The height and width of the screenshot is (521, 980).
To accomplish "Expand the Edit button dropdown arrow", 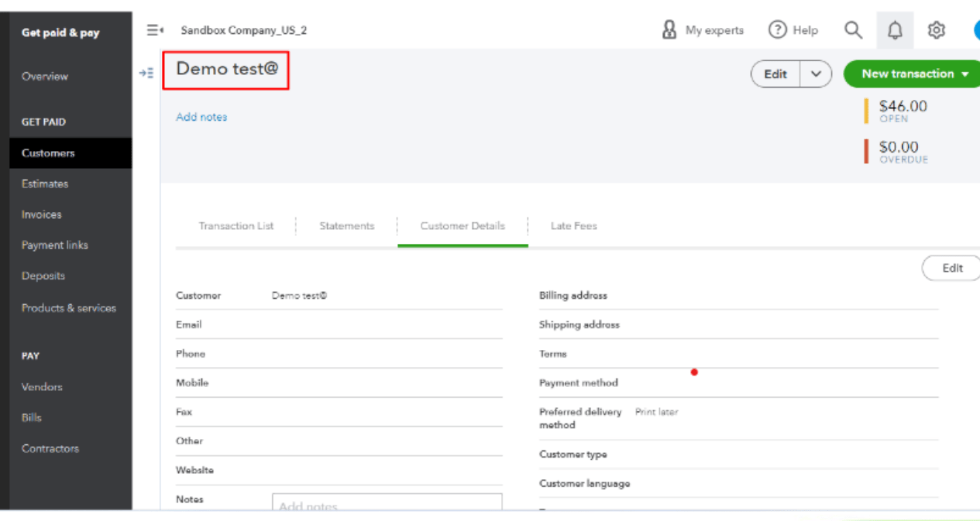I will (816, 74).
